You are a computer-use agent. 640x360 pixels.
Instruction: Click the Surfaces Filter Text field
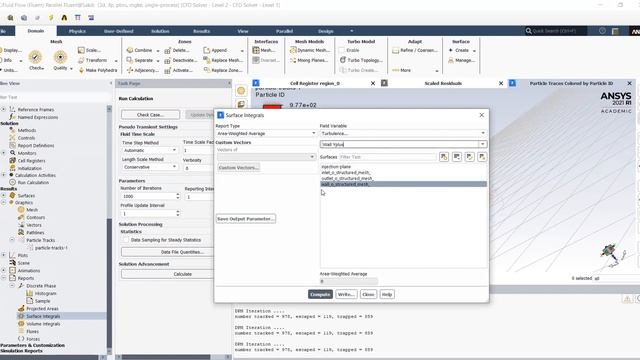click(387, 157)
